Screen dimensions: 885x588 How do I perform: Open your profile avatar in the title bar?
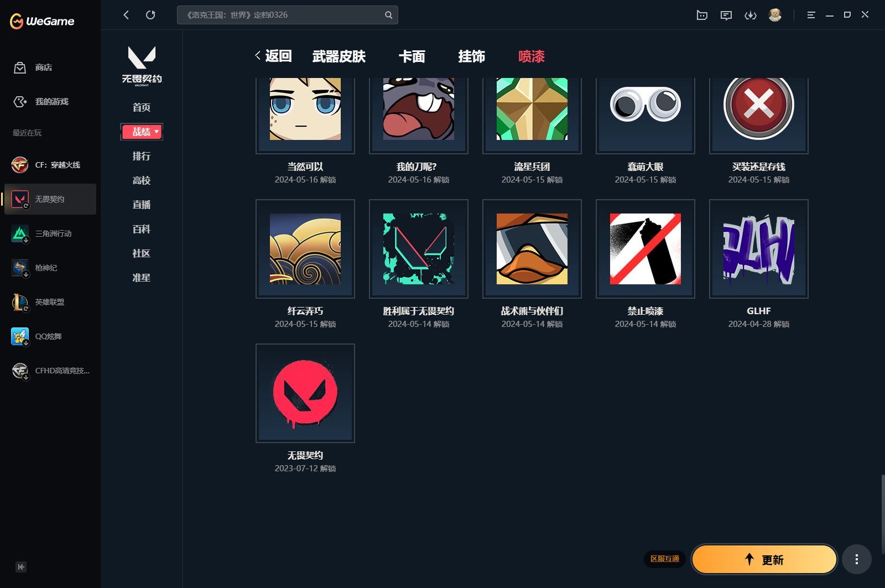pyautogui.click(x=775, y=15)
